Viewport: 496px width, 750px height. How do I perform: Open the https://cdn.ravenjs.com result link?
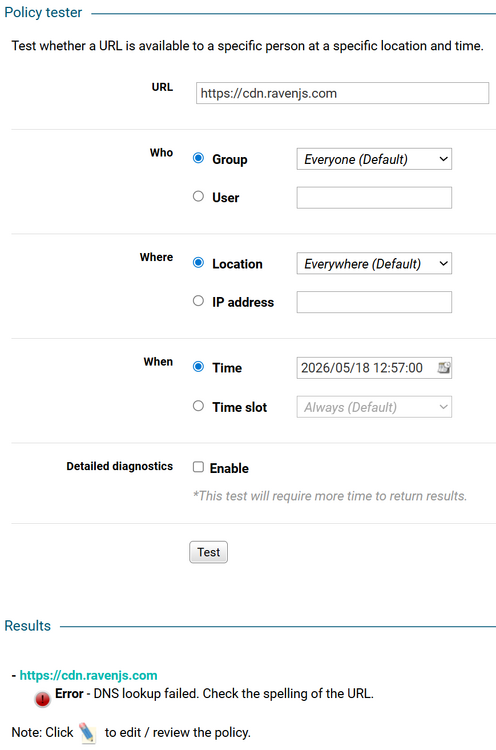click(x=88, y=675)
